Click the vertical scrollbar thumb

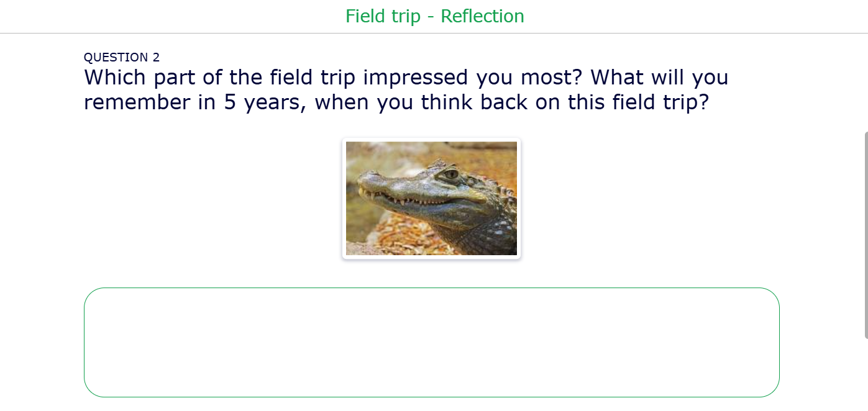pos(866,235)
